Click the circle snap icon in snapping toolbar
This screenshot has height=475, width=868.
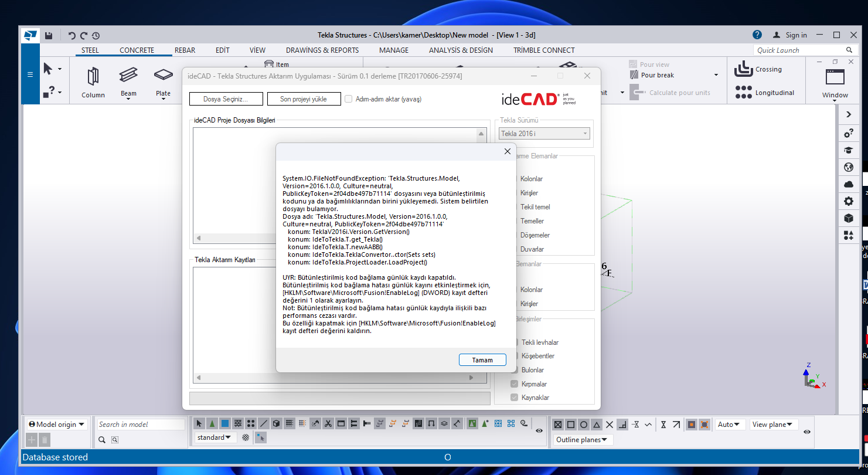point(584,425)
